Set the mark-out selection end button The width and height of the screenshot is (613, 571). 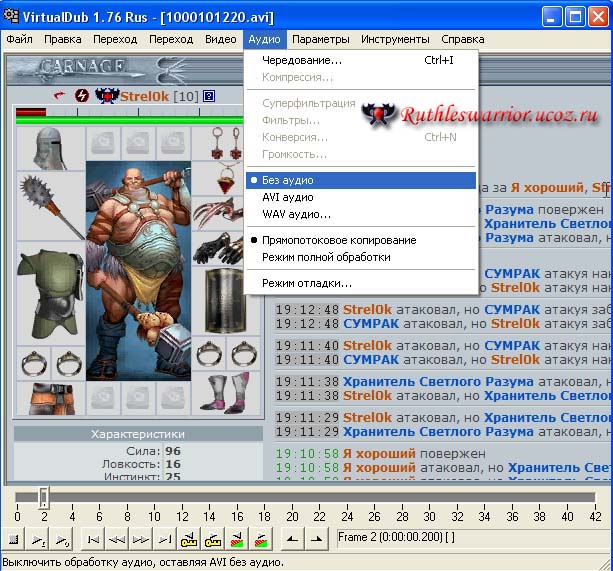click(x=316, y=540)
